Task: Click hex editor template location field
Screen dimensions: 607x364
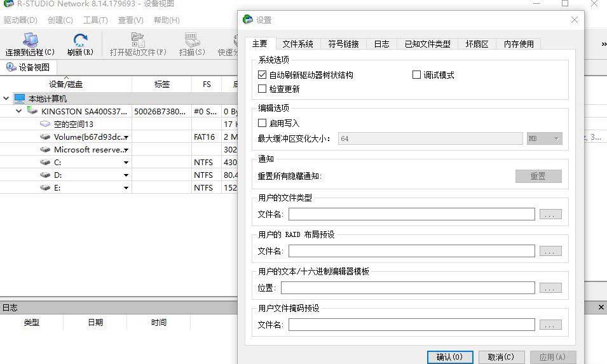Action: (408, 288)
